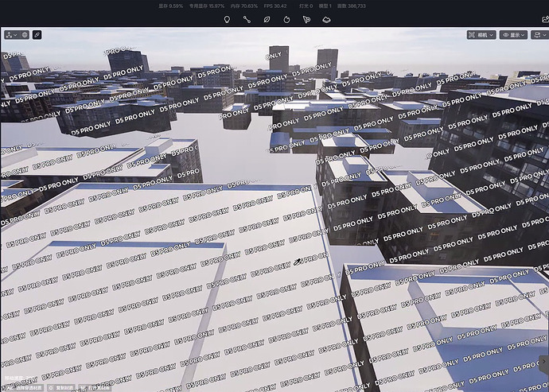This screenshot has width=549, height=392.
Task: Open the terrain landscape tool icon
Action: coord(326,20)
